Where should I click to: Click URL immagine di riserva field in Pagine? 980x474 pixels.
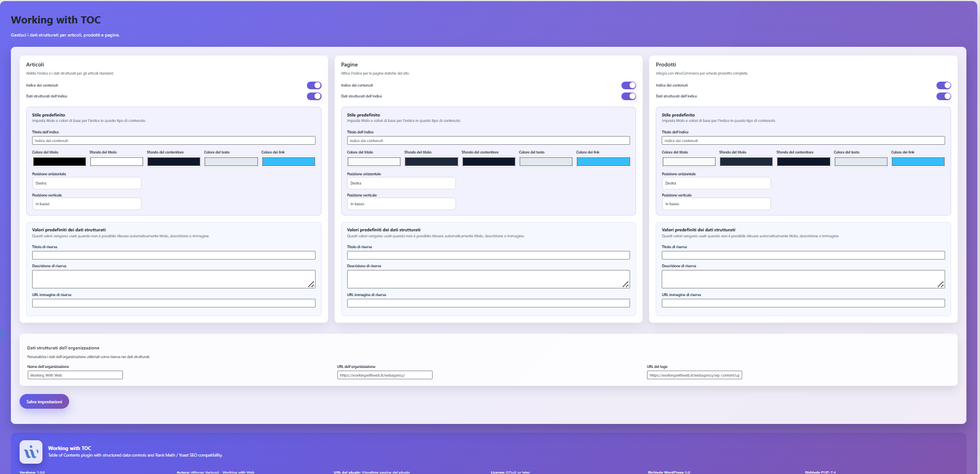489,303
